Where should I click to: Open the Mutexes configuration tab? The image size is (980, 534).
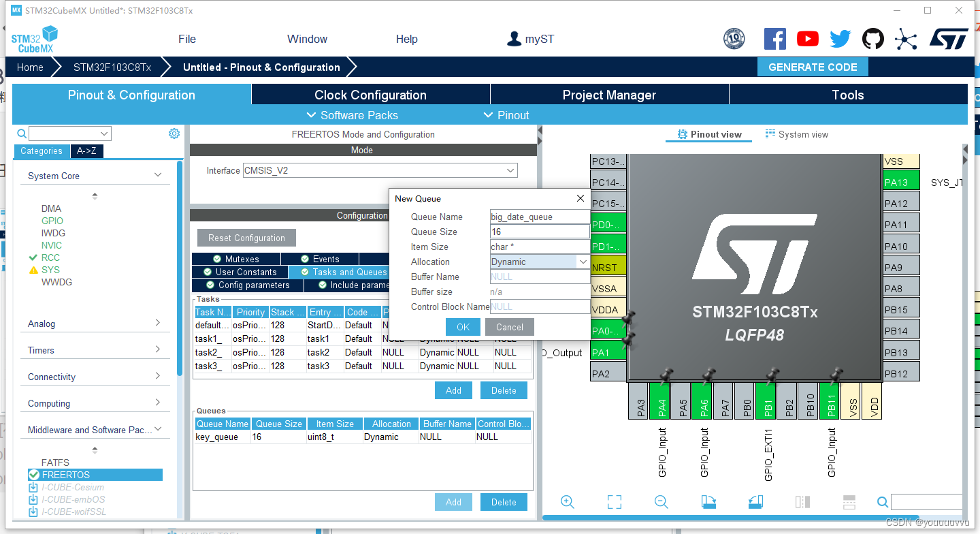click(x=235, y=259)
